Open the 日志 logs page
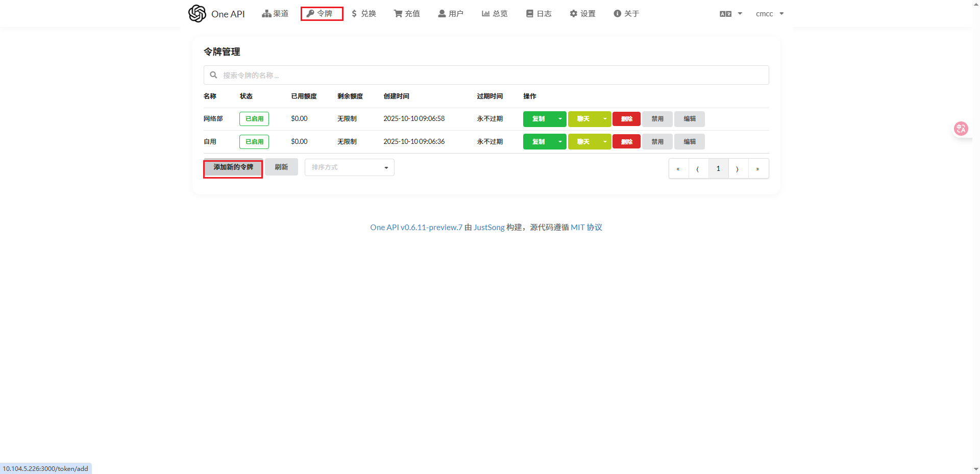Viewport: 980px width, 474px height. [x=538, y=14]
